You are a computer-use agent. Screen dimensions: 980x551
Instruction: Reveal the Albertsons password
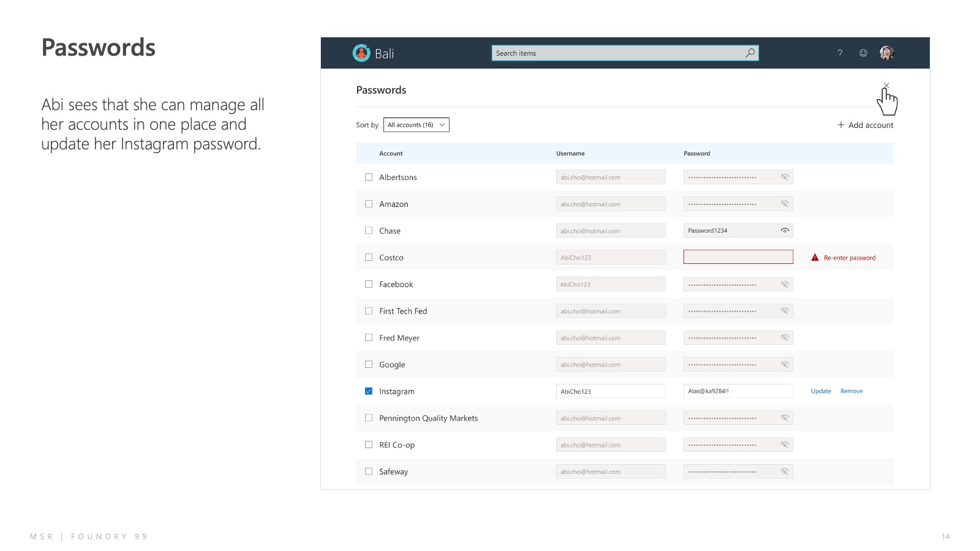pyautogui.click(x=785, y=178)
